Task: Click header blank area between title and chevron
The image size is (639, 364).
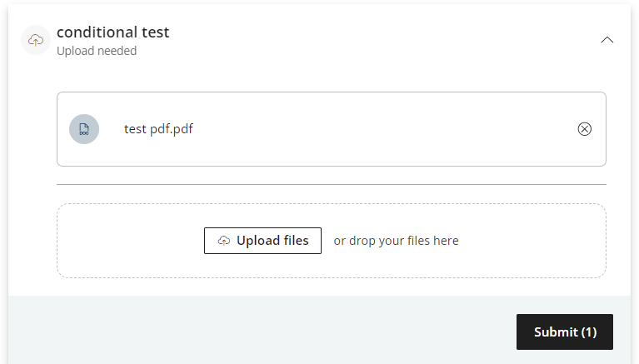Action: (x=383, y=40)
